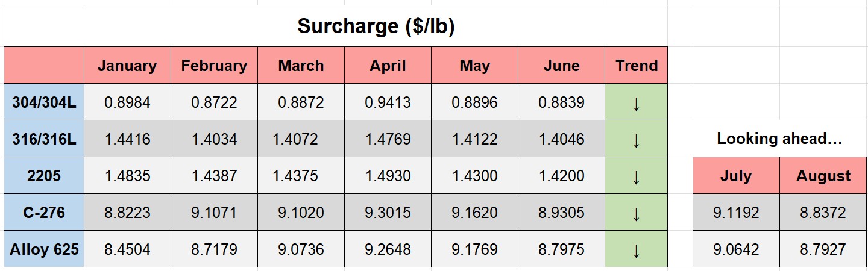Select the August value 8.7927
This screenshot has width=868, height=271.
coord(823,249)
